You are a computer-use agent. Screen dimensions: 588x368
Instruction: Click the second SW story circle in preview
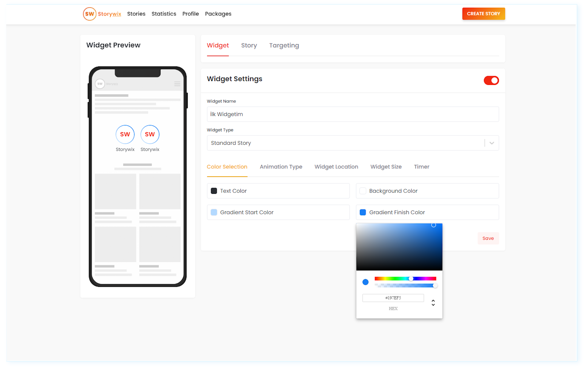(x=150, y=134)
